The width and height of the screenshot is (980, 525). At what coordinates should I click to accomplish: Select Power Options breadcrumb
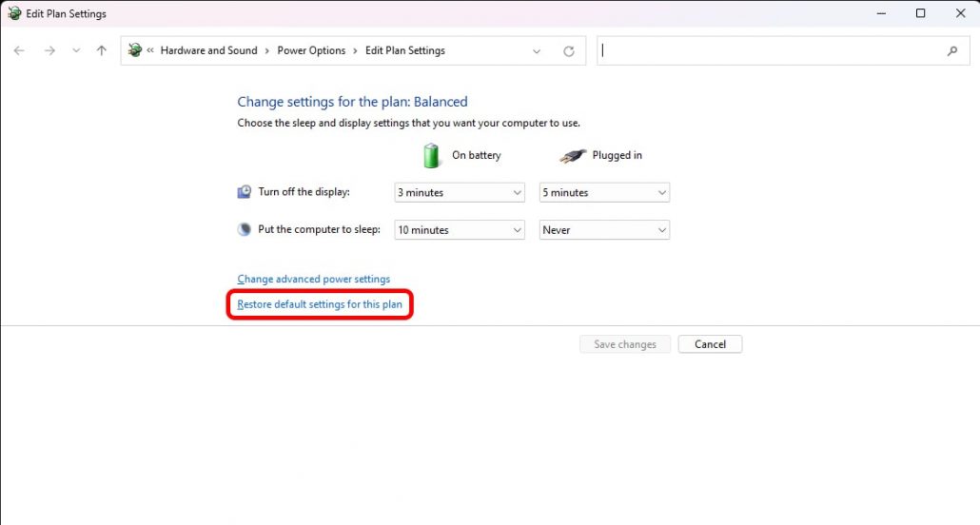(x=311, y=50)
